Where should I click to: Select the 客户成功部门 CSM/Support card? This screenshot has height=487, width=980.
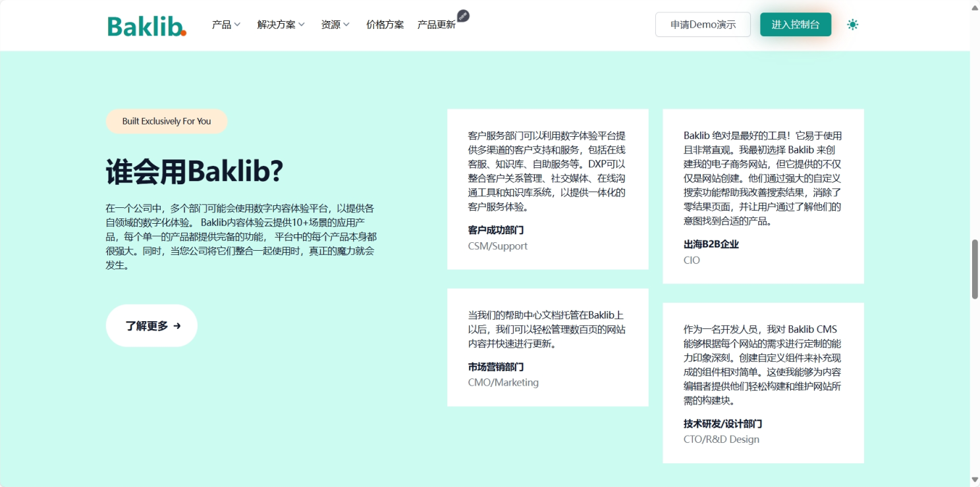click(x=547, y=190)
